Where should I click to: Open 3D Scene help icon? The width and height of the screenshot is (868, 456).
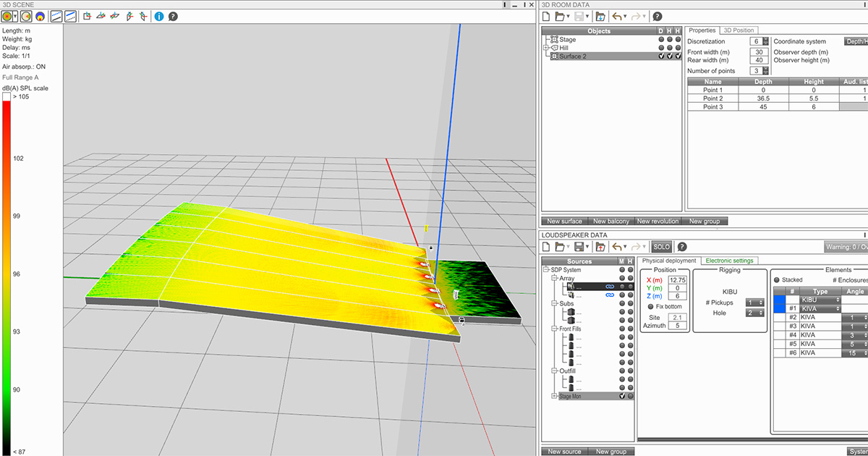[174, 16]
